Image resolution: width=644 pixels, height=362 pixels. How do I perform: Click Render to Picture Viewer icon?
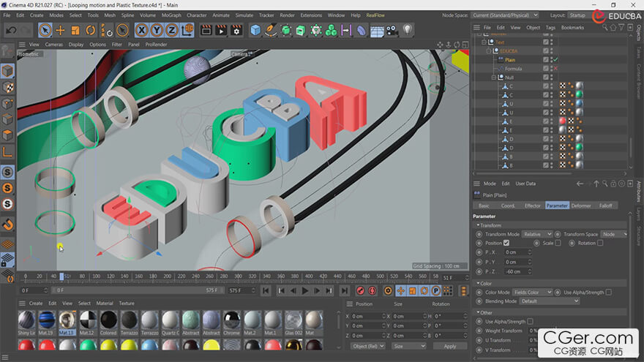click(221, 31)
